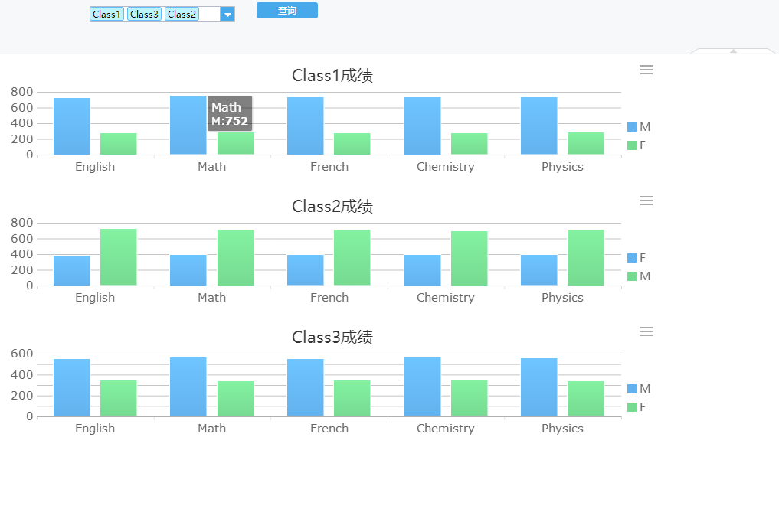Toggle the F series in Class2 legend
The image size is (779, 532).
pos(637,258)
